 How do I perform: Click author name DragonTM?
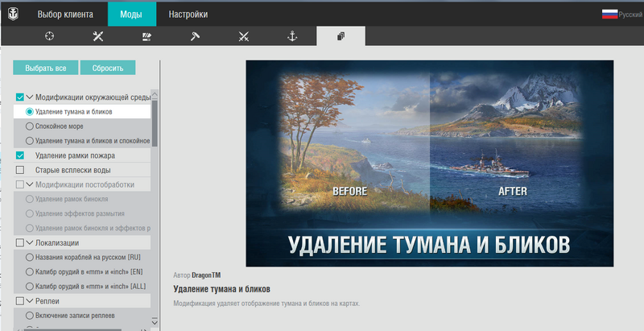click(x=206, y=275)
